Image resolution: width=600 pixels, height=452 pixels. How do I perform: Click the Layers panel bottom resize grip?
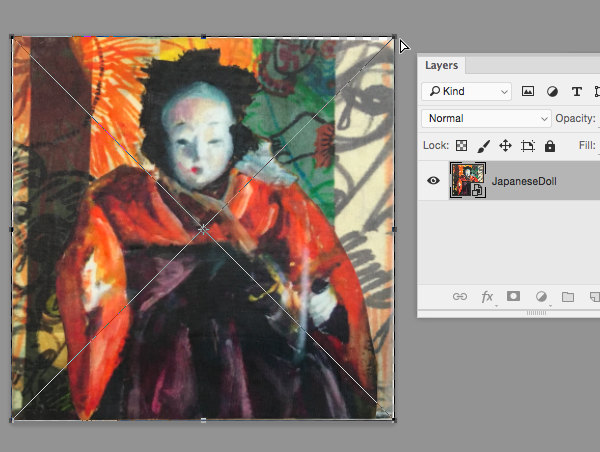click(536, 313)
